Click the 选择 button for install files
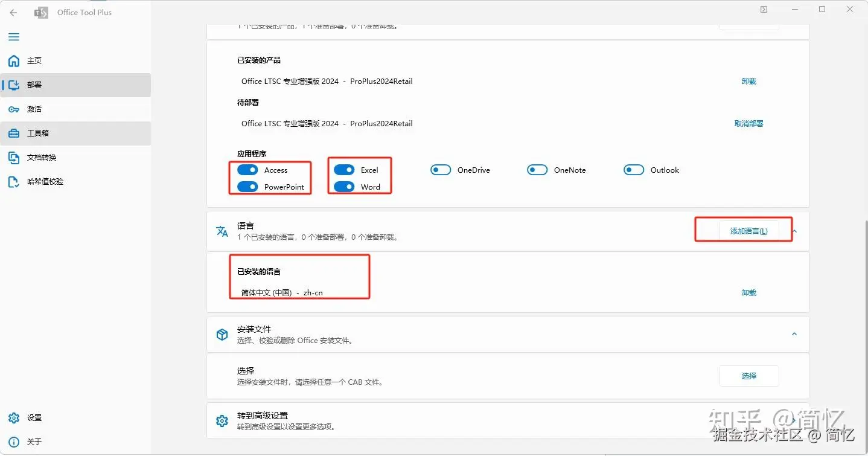The height and width of the screenshot is (456, 868). click(748, 376)
